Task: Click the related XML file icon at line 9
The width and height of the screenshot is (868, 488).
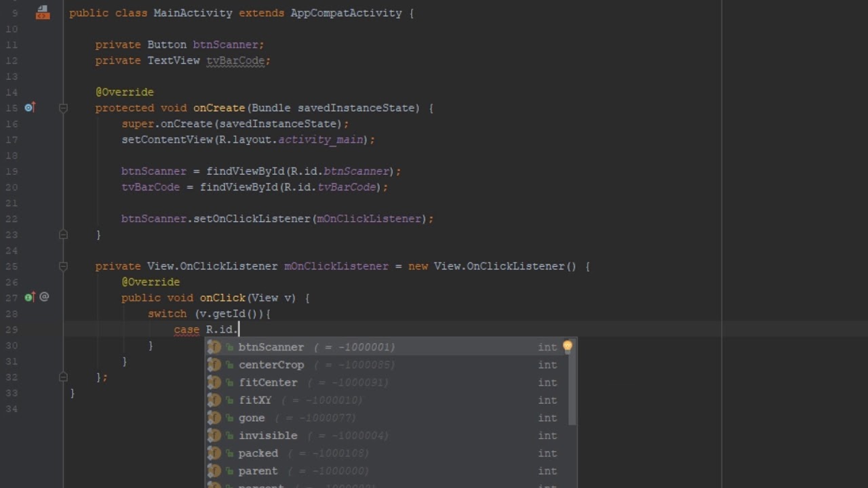Action: point(43,12)
